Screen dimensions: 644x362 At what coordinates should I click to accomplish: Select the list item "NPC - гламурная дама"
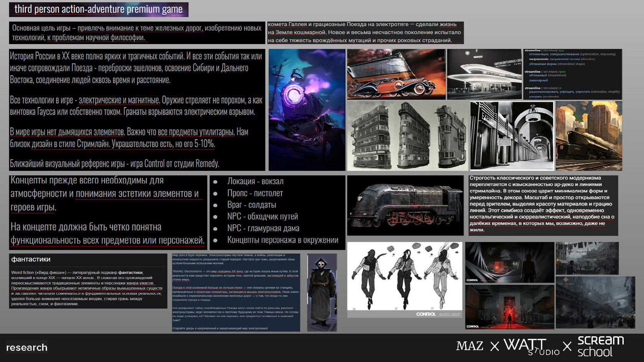tap(263, 228)
